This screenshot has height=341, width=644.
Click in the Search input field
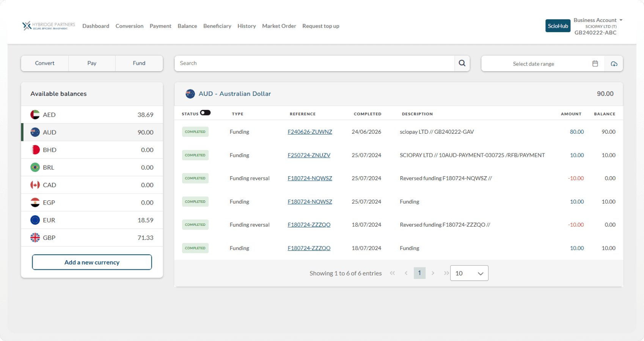(314, 63)
